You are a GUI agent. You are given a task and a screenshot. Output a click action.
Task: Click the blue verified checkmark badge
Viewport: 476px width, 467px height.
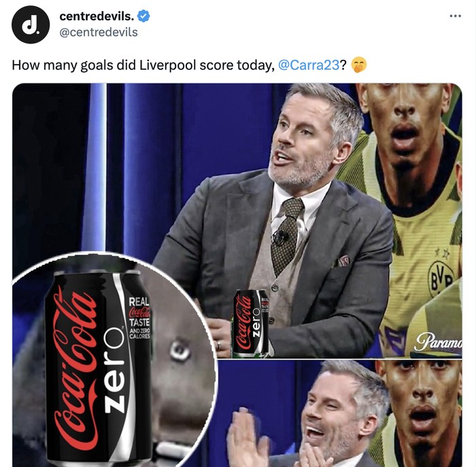(144, 16)
